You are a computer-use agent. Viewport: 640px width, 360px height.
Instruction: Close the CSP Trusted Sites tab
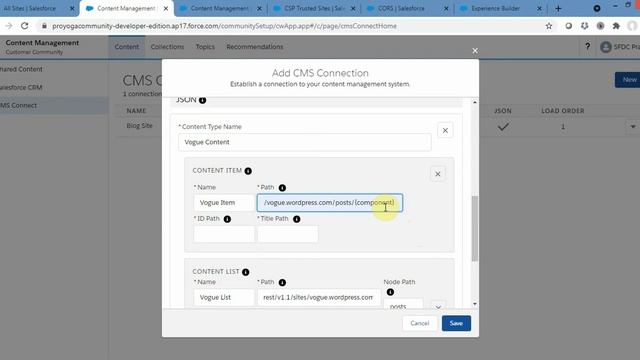tap(353, 8)
